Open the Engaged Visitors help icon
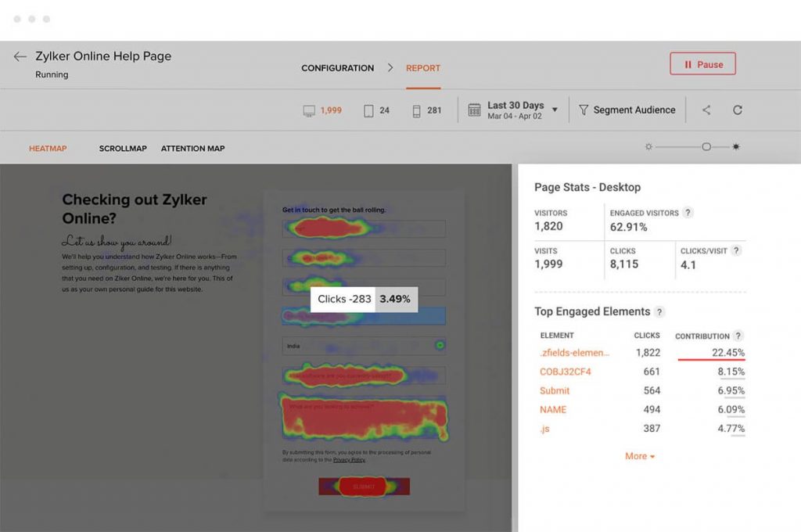The width and height of the screenshot is (801, 532). point(688,212)
